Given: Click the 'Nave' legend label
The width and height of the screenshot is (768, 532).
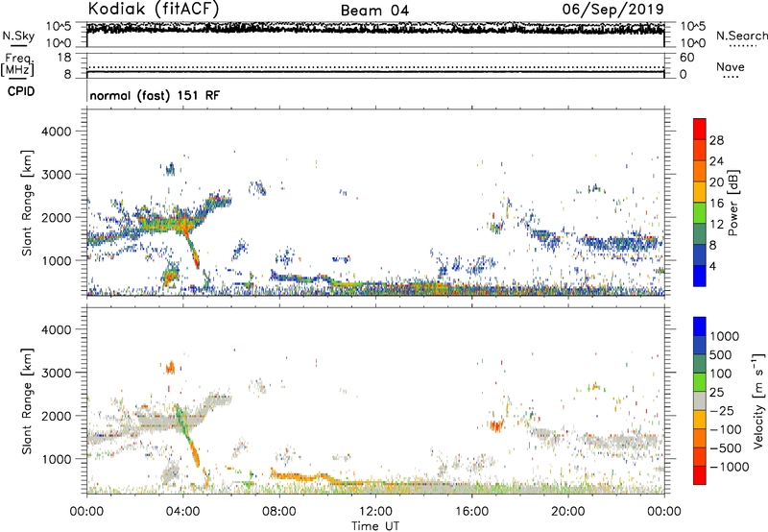Looking at the screenshot, I should tap(730, 66).
